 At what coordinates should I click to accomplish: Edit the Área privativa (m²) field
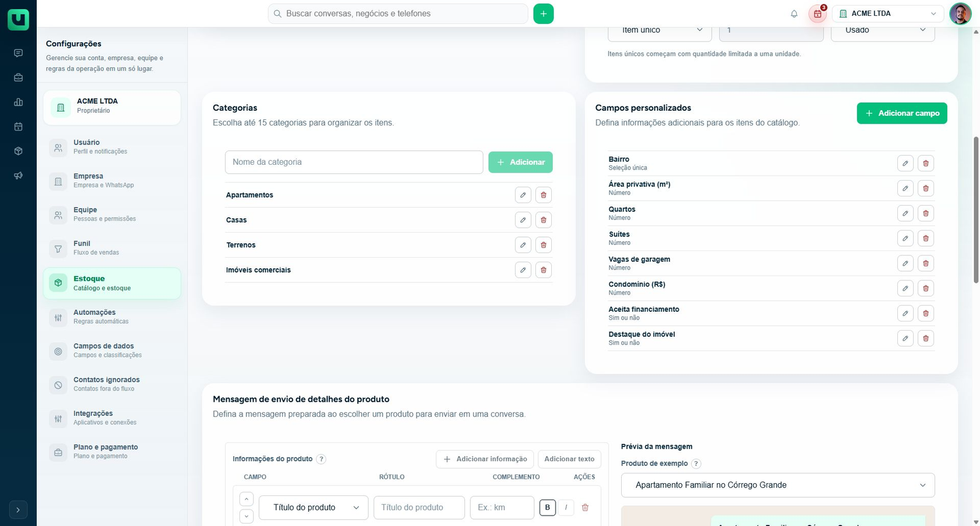[905, 188]
